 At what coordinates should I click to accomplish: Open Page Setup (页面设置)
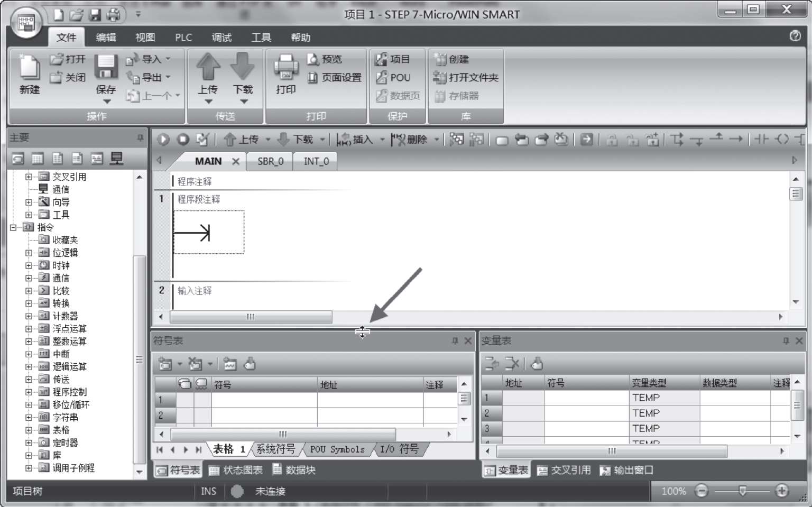[x=335, y=78]
